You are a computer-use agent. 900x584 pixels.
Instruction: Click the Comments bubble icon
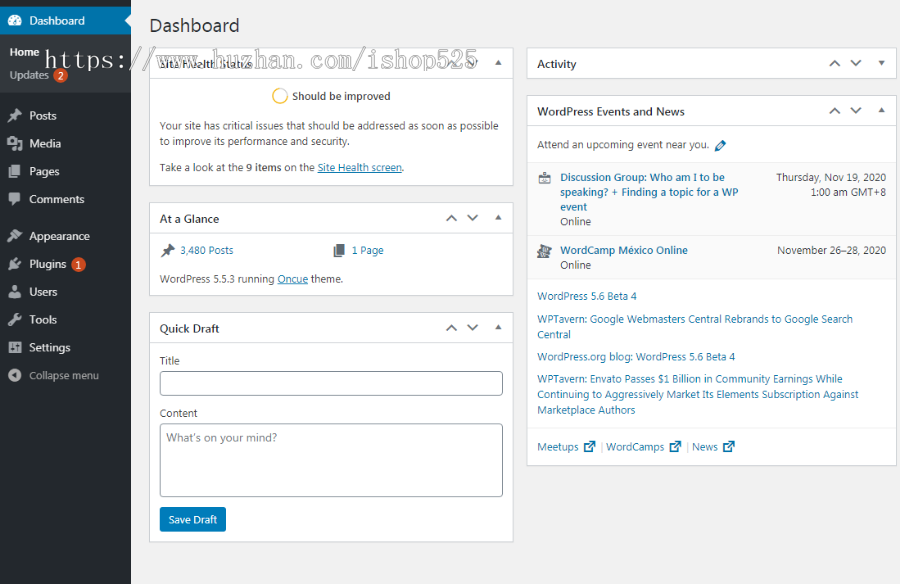(x=15, y=199)
